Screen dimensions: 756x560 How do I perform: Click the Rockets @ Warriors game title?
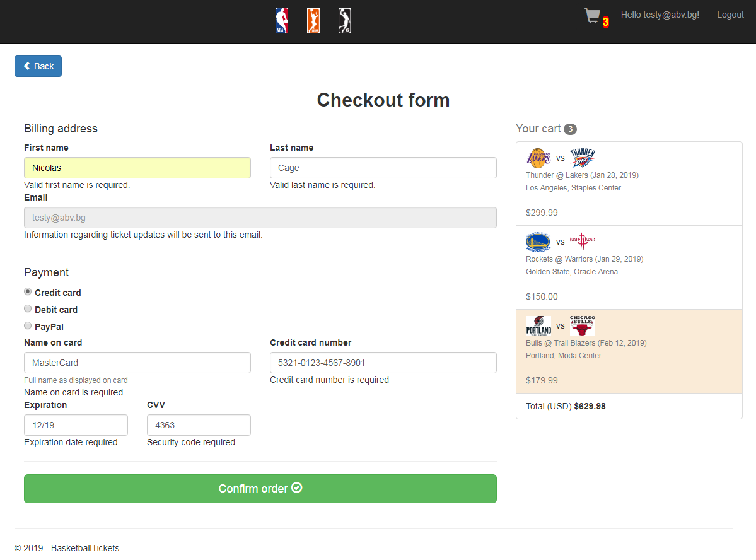584,259
